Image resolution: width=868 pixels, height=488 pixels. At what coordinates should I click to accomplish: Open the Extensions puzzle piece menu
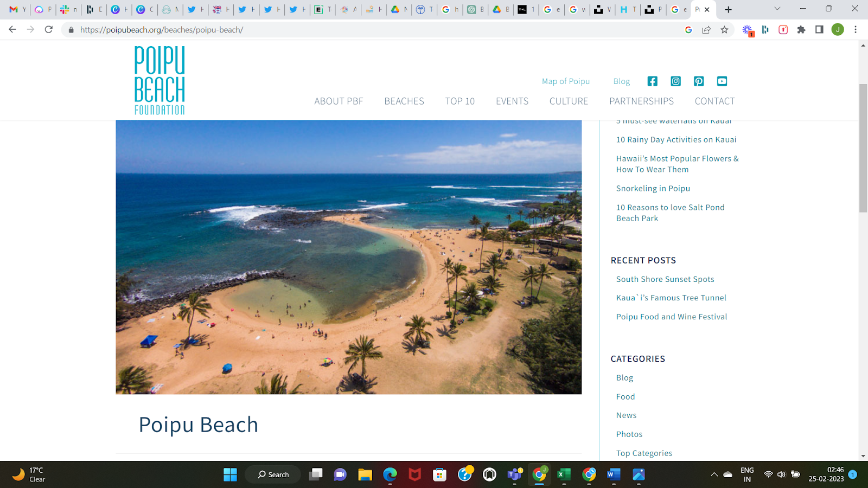pyautogui.click(x=801, y=30)
